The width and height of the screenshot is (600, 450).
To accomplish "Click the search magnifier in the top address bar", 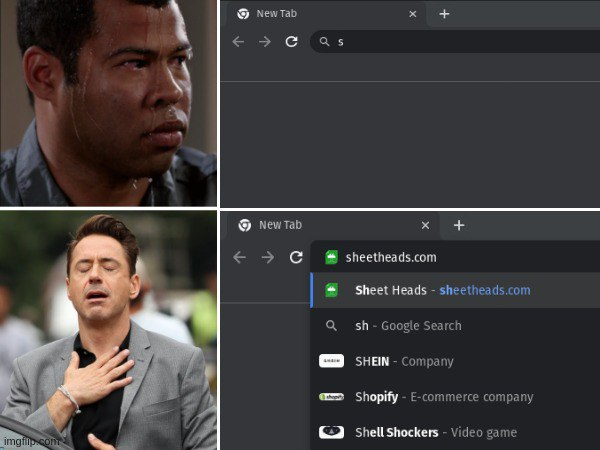I will [x=324, y=41].
